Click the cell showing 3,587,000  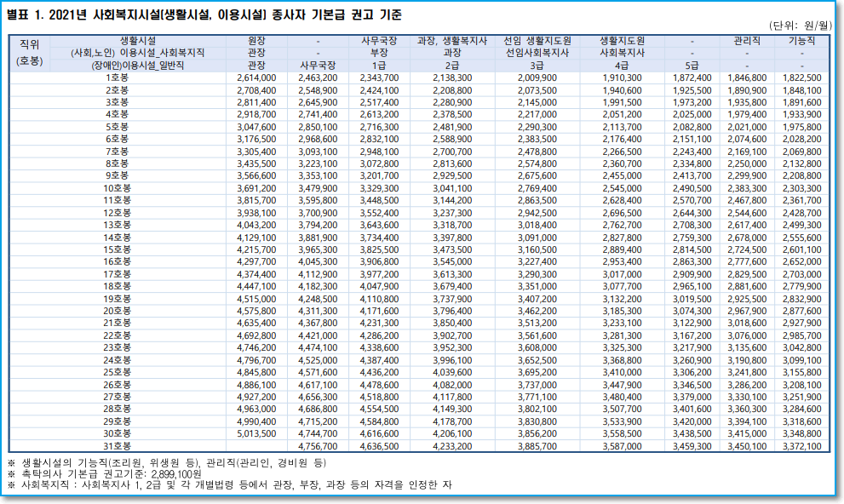(x=622, y=446)
